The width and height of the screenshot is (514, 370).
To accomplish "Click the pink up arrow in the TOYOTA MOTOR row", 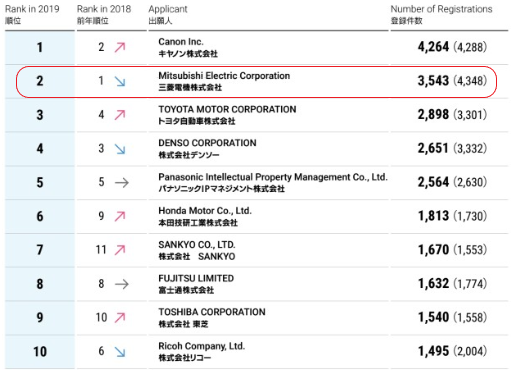I will (x=120, y=115).
